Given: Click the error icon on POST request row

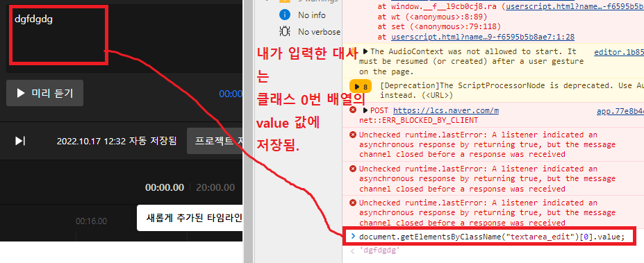Looking at the screenshot, I should (x=352, y=110).
